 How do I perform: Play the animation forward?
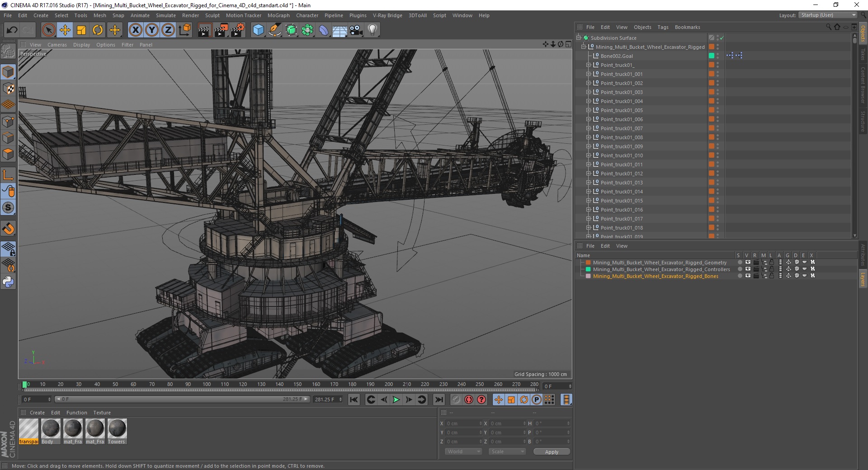pos(396,399)
